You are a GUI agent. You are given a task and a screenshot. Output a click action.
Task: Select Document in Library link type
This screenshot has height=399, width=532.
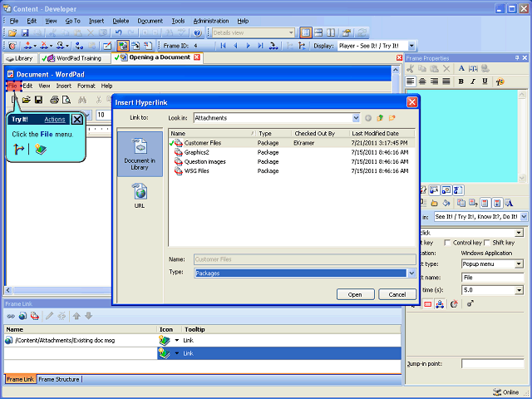click(140, 154)
